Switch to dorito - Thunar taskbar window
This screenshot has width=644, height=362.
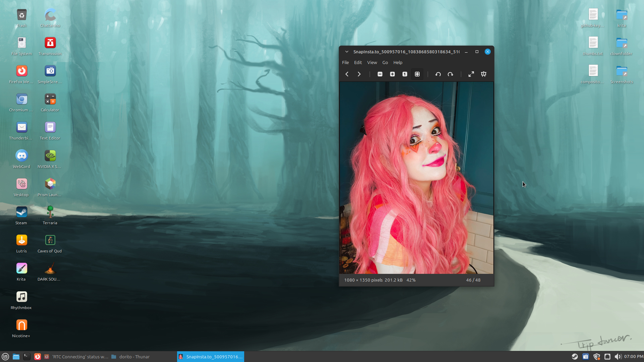143,357
